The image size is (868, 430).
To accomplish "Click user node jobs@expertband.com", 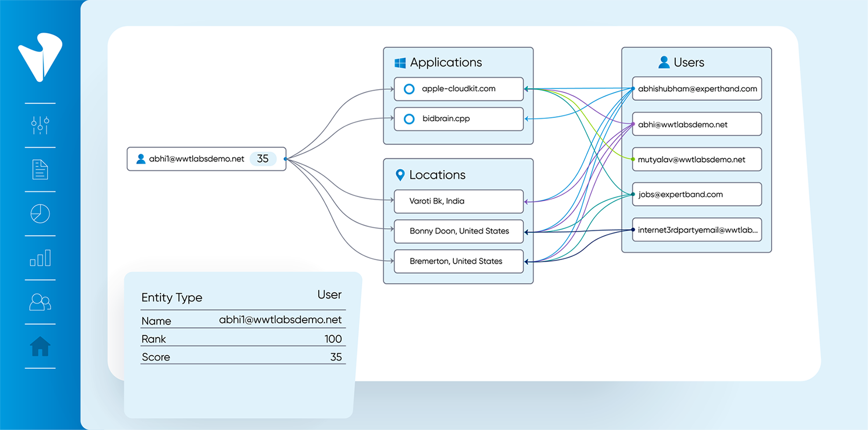I will (697, 195).
